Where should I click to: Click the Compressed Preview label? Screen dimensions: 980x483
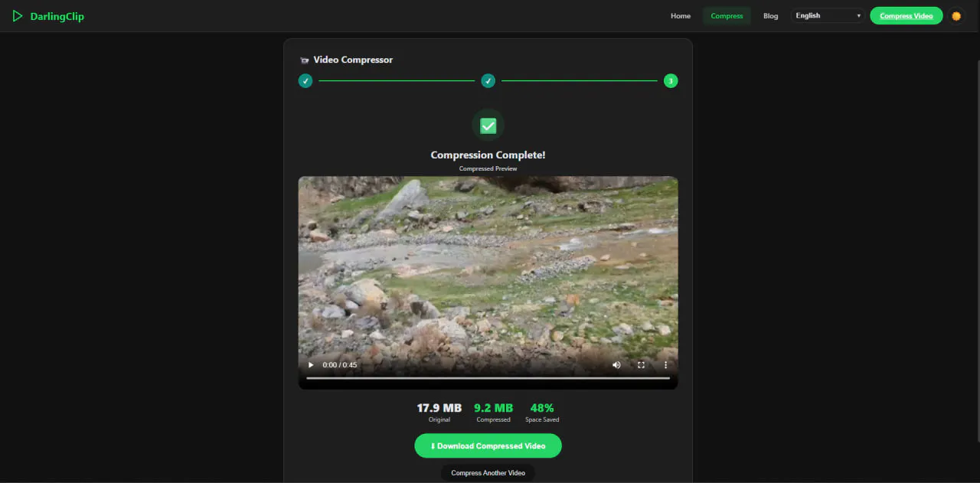[x=488, y=168]
